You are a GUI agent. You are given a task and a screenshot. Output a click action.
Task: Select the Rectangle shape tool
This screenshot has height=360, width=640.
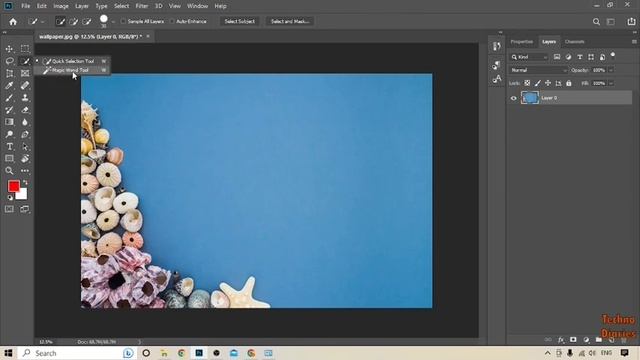(9, 158)
